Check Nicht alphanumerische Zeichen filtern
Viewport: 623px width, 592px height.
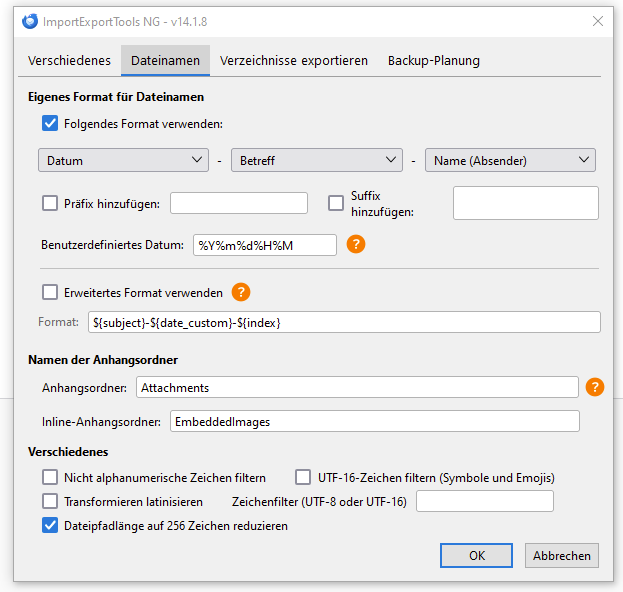coord(50,477)
